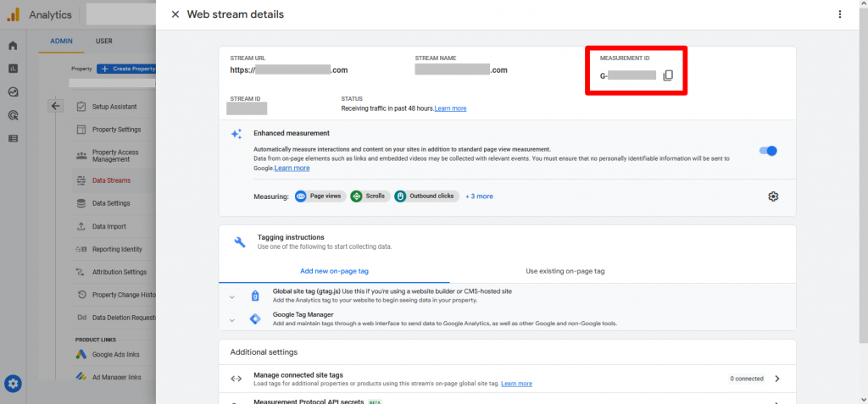This screenshot has width=868, height=404.
Task: Click the Data Import upload icon
Action: [x=81, y=226]
